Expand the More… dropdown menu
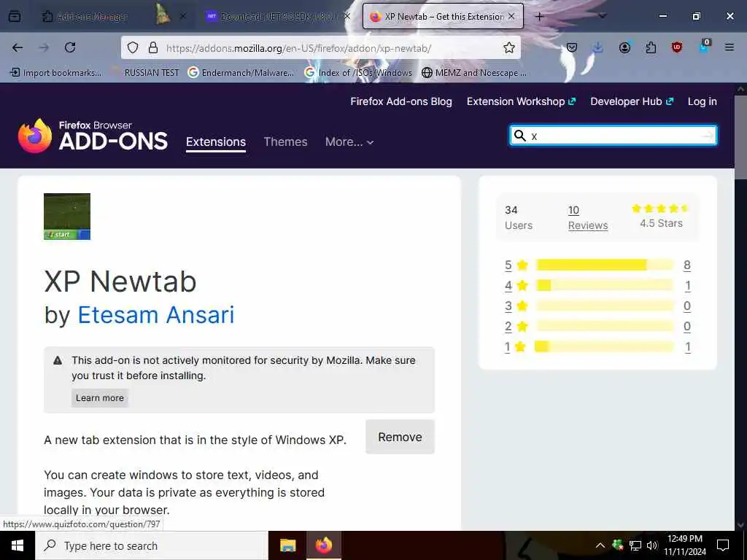The image size is (747, 560). tap(349, 142)
